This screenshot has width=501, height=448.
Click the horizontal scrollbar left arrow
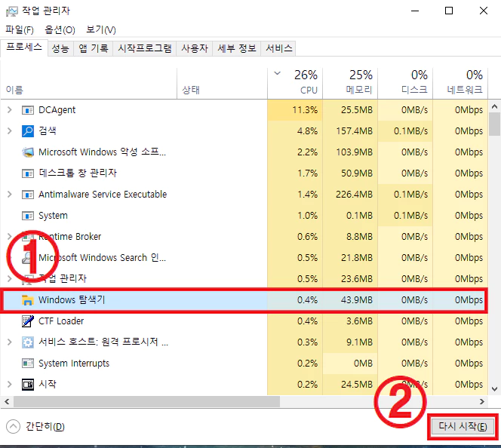pos(7,402)
